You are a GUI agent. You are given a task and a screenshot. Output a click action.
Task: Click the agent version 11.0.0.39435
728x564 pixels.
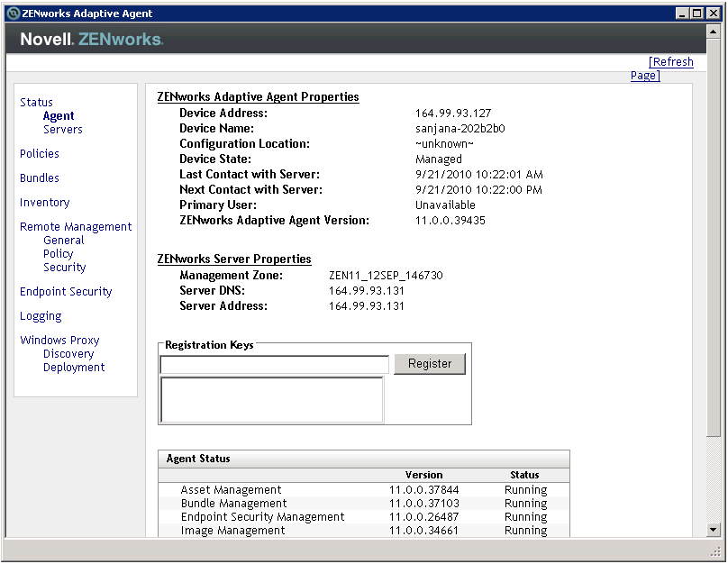[450, 221]
